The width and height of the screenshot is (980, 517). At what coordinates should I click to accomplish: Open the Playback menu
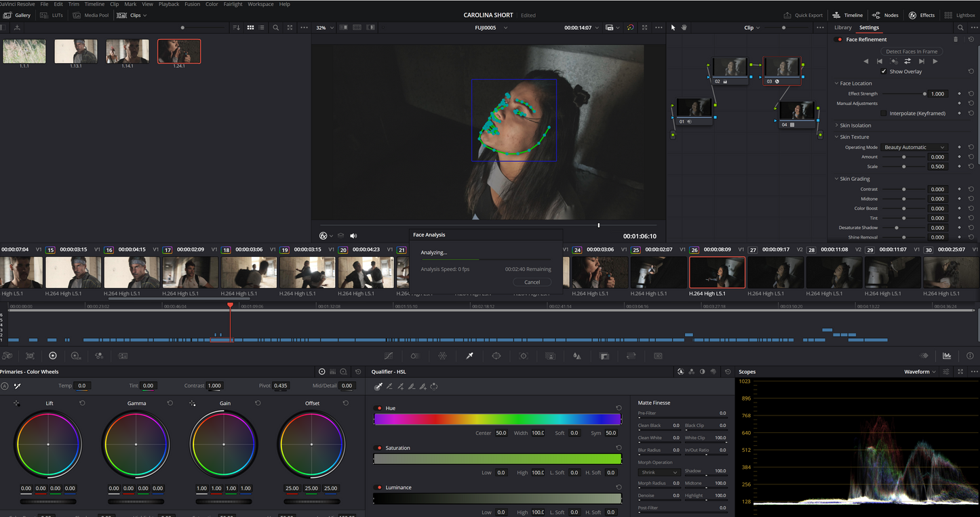click(x=169, y=4)
